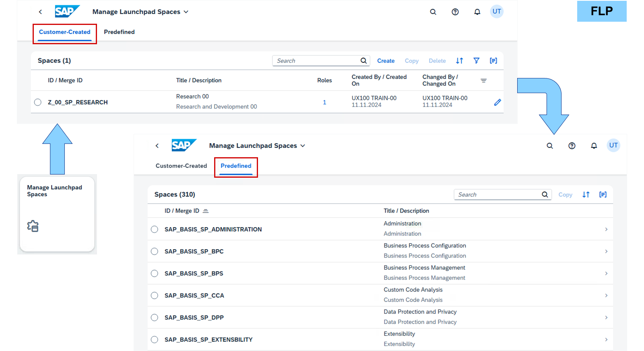The height and width of the screenshot is (351, 644).
Task: Expand title dropdown in Customer-Created window header
Action: (x=186, y=12)
